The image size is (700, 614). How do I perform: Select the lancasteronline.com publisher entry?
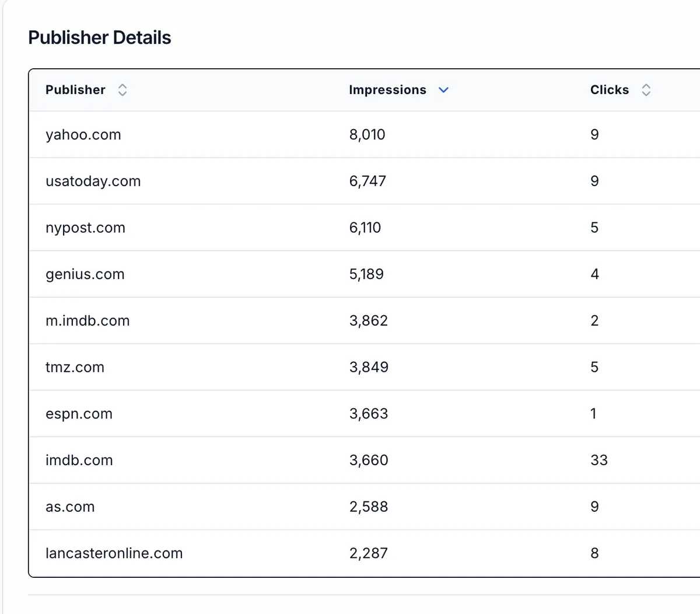pyautogui.click(x=114, y=553)
